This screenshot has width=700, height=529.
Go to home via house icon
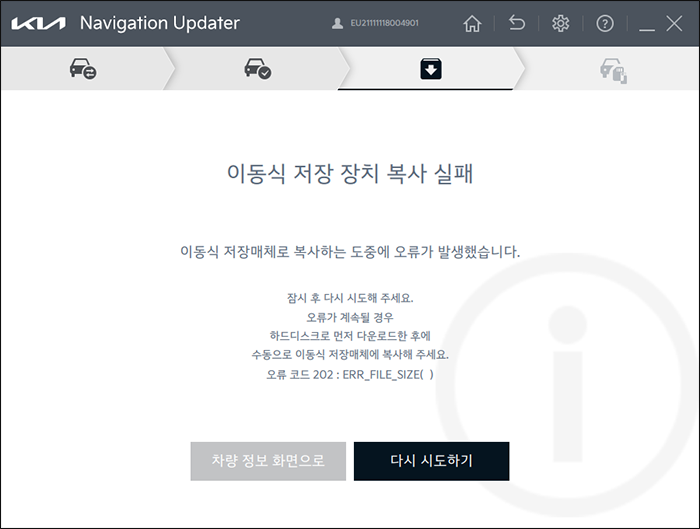pos(472,23)
